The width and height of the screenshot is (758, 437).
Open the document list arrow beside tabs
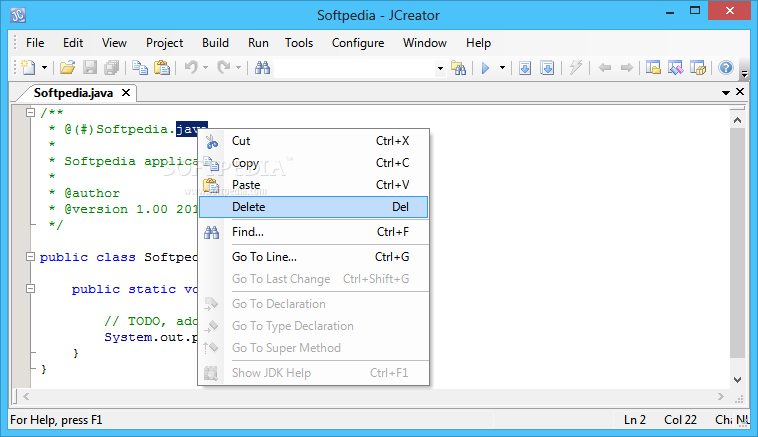pyautogui.click(x=726, y=92)
